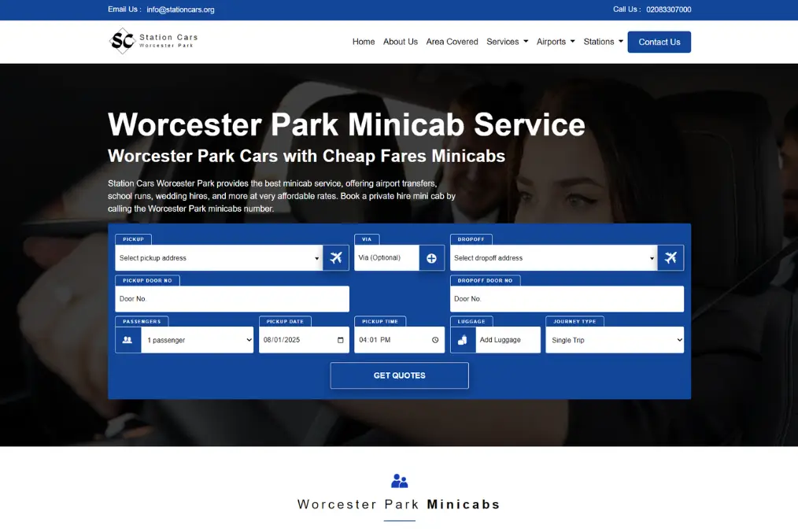The height and width of the screenshot is (532, 798).
Task: Click the Worcester Park Minicabs section title
Action: point(399,504)
